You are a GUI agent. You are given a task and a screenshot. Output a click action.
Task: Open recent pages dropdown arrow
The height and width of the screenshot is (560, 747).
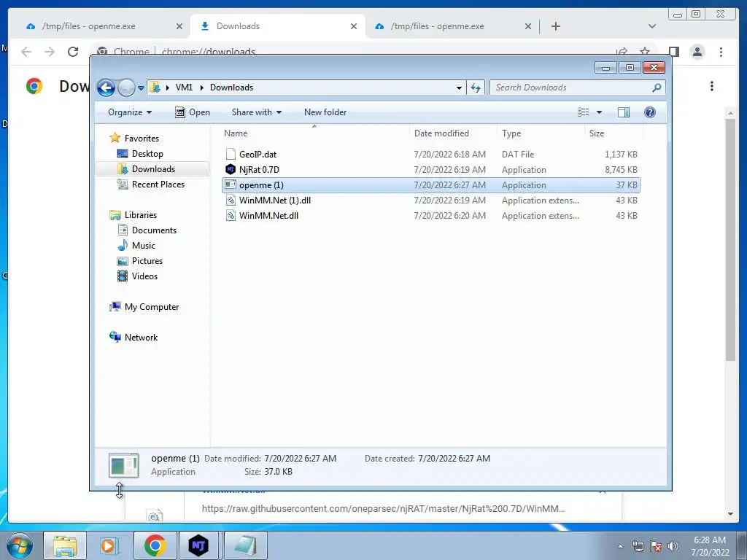click(141, 88)
